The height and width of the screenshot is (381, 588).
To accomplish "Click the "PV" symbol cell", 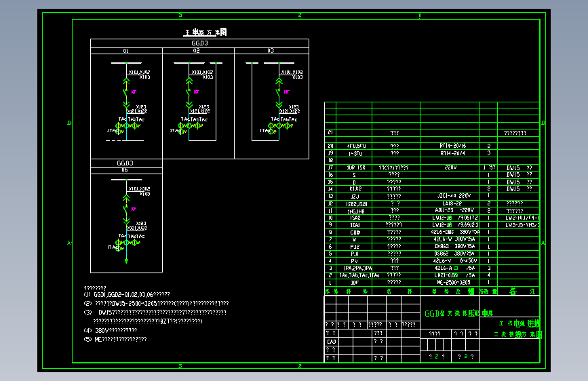I will tap(355, 261).
